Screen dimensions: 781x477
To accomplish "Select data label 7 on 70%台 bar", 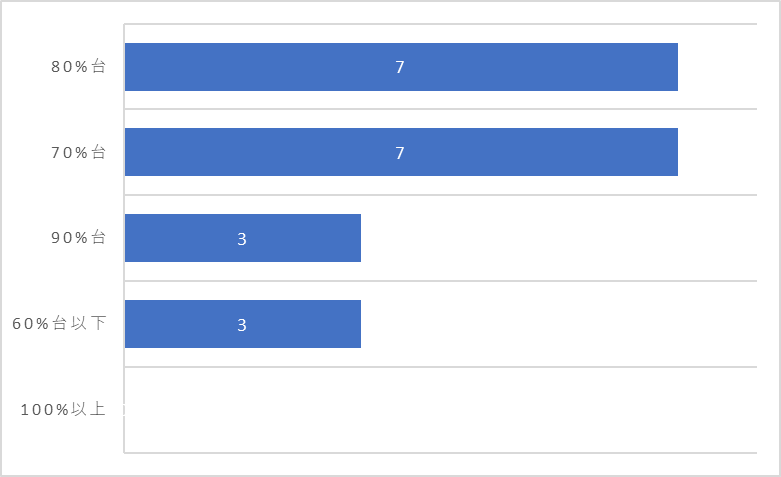I will 399,153.
